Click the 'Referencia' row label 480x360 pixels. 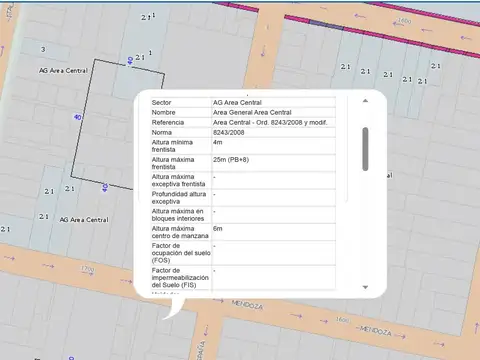[168, 122]
